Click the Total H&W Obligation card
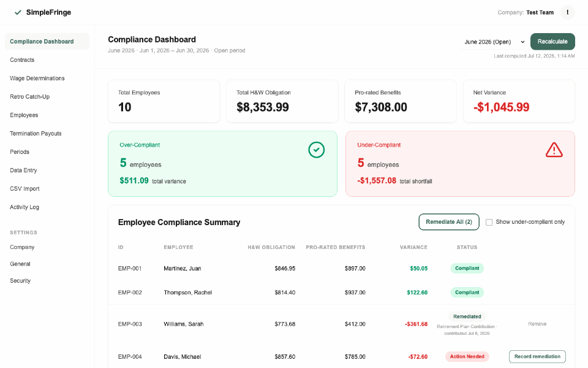 click(282, 101)
